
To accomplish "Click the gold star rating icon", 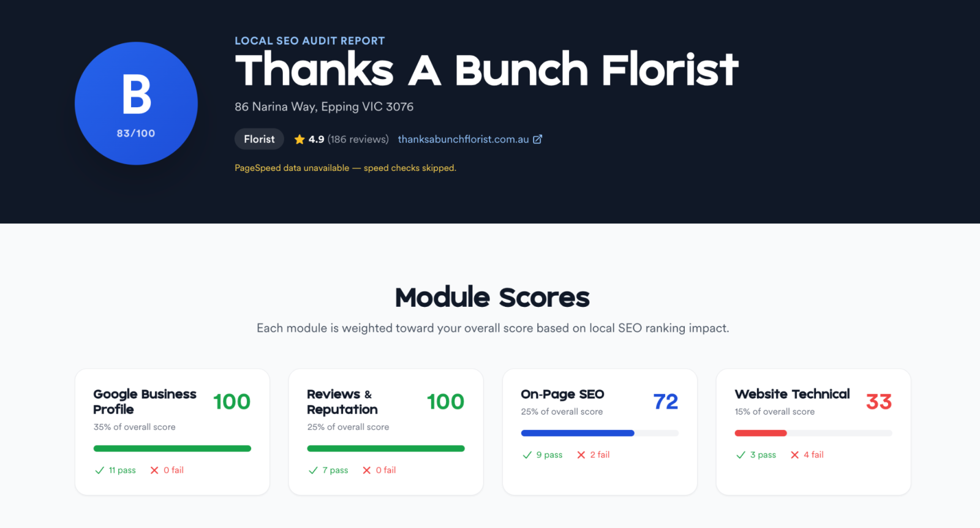I will (x=300, y=139).
